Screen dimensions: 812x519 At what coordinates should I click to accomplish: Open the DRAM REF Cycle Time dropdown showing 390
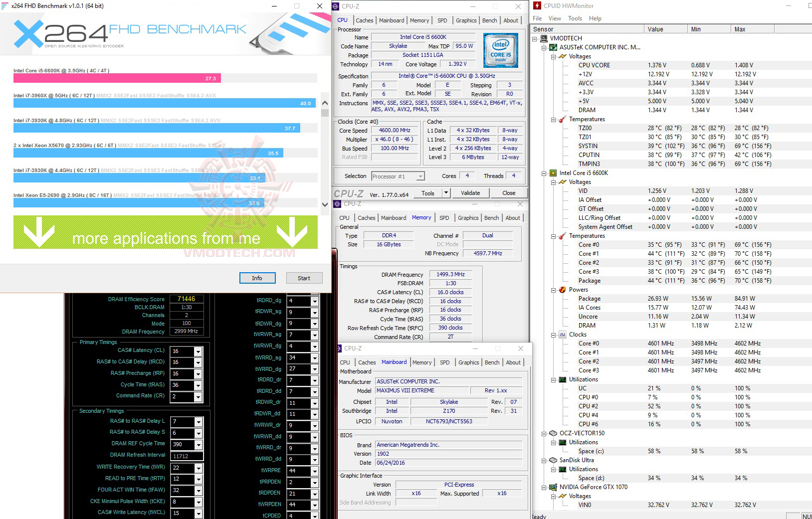point(198,445)
